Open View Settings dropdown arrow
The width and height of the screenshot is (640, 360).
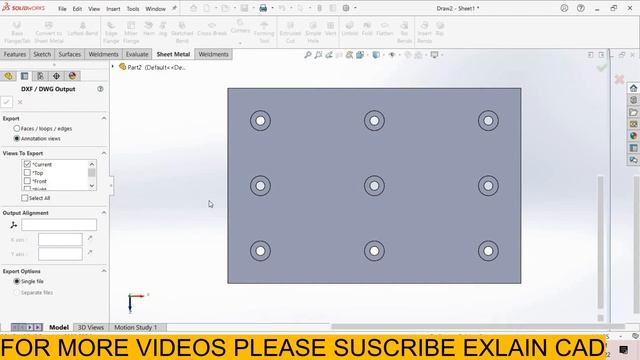click(x=442, y=55)
